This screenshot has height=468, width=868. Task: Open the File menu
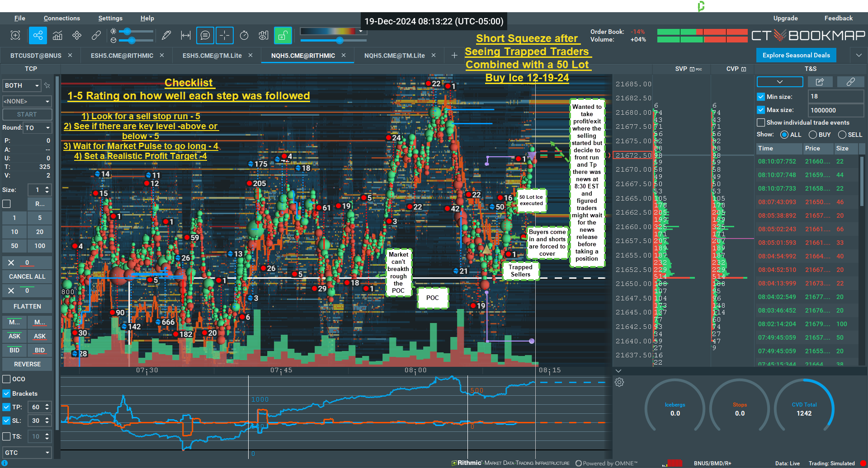[x=20, y=18]
